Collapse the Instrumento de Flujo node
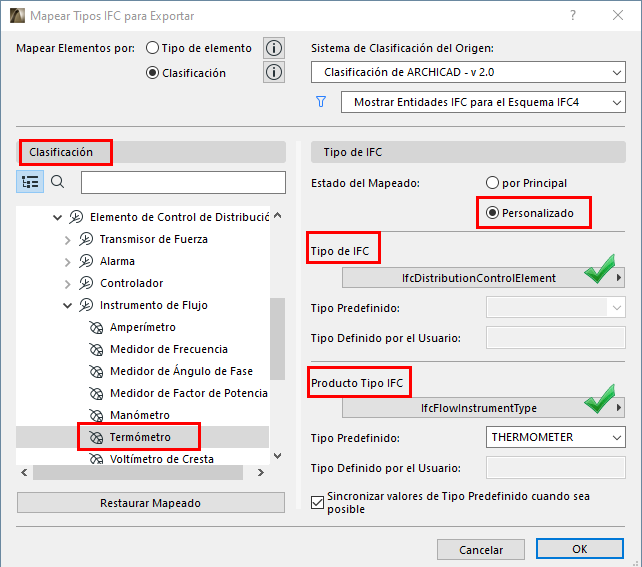This screenshot has height=567, width=642. pos(68,306)
